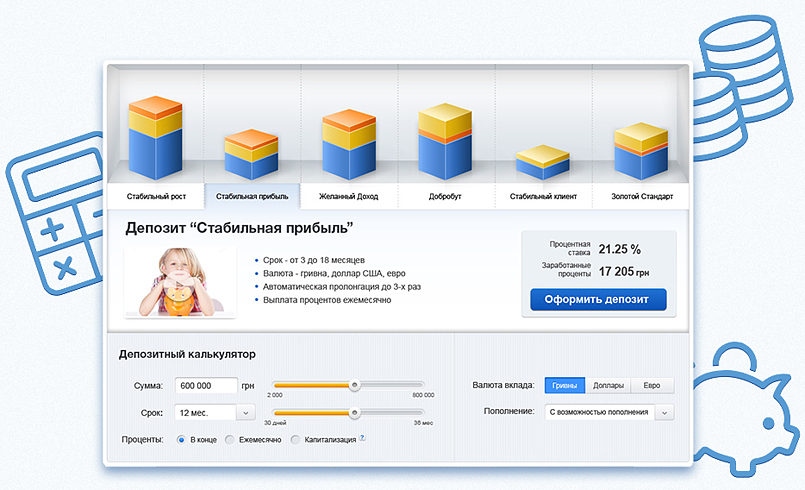Screen dimensions: 805x490
Task: Click the Добробут stacked cube chart
Action: [x=445, y=142]
